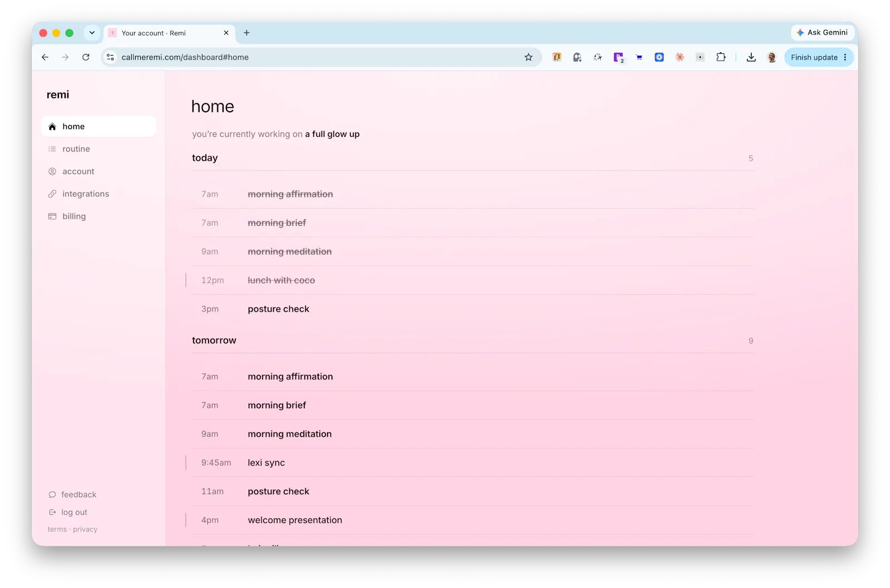
Task: Click the feedback speech bubble icon
Action: [52, 495]
